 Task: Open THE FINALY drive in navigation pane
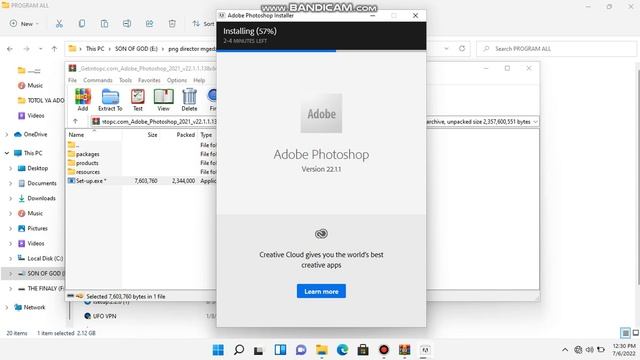(40, 289)
